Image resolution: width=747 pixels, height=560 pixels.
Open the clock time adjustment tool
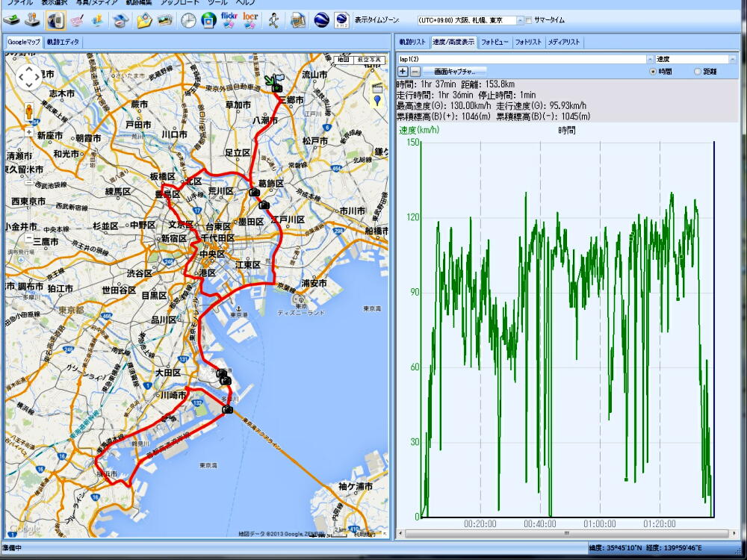tap(188, 20)
